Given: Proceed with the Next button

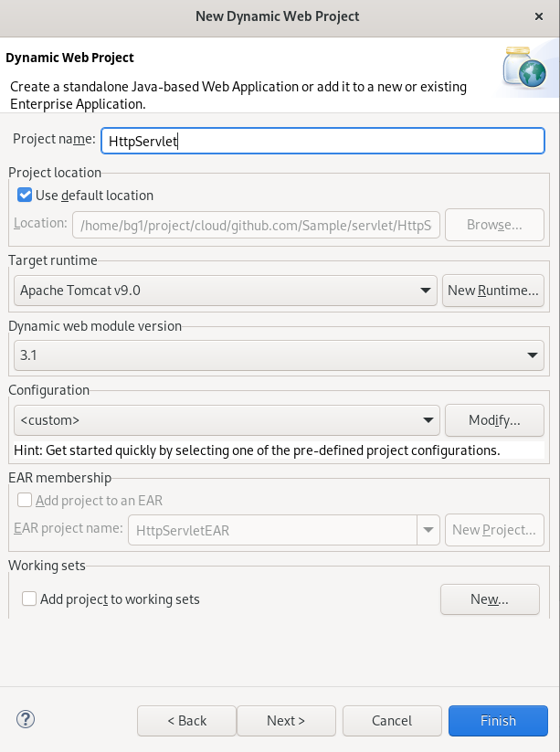Looking at the screenshot, I should pyautogui.click(x=286, y=720).
